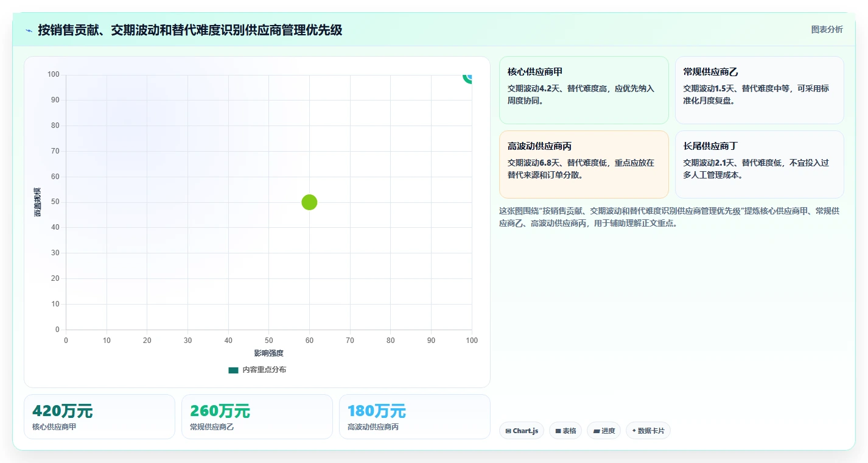
Task: Open the 常规供应商乙 card
Action: point(759,90)
